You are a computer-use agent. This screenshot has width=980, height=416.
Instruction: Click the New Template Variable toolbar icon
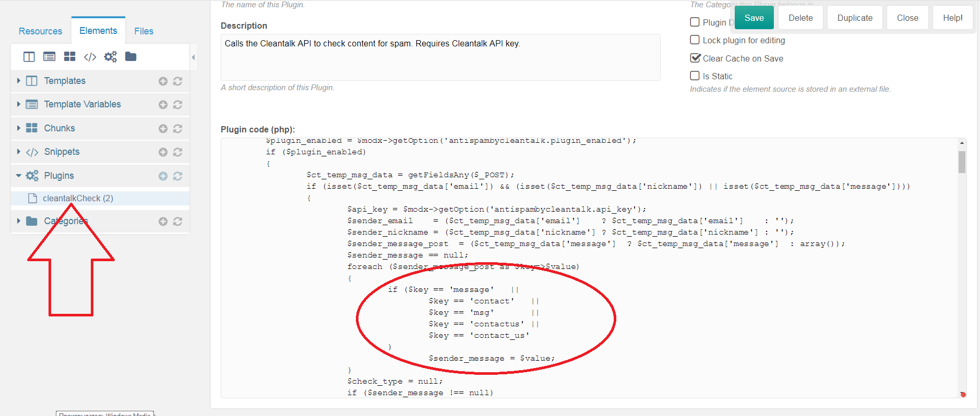50,57
